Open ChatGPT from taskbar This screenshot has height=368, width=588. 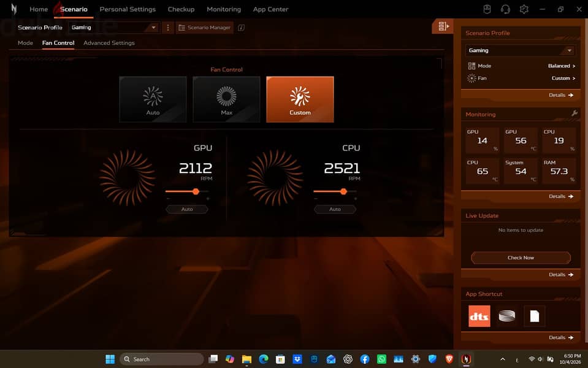pos(348,359)
